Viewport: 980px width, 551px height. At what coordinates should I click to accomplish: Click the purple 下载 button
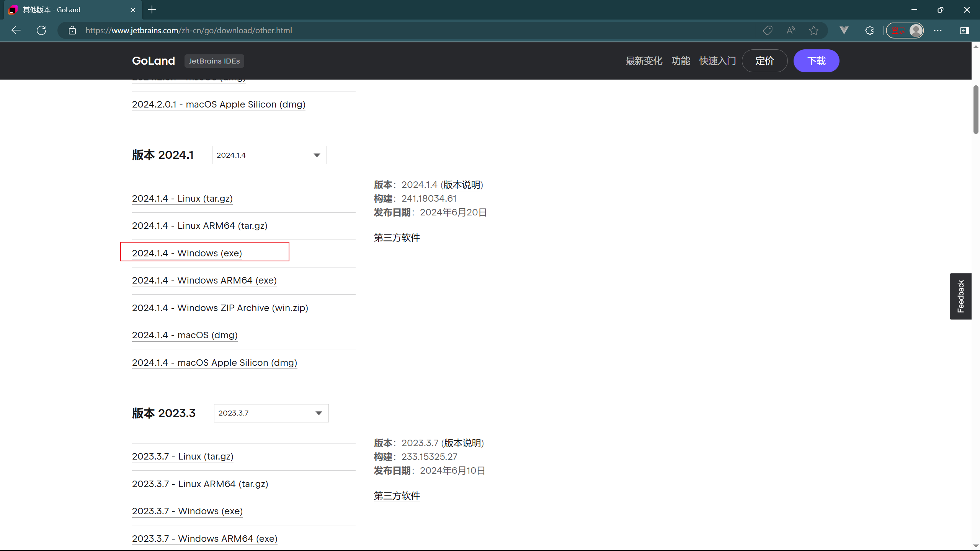click(x=816, y=61)
